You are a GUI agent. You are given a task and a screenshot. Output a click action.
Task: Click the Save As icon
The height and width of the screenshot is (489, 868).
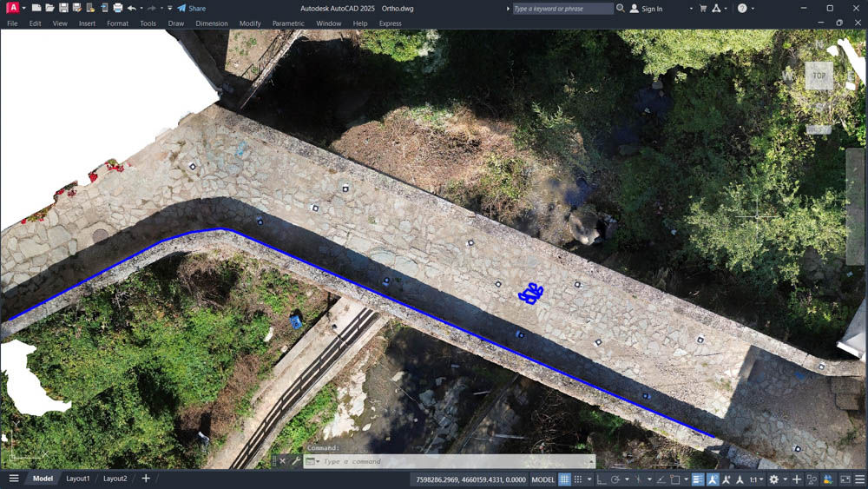click(x=77, y=8)
